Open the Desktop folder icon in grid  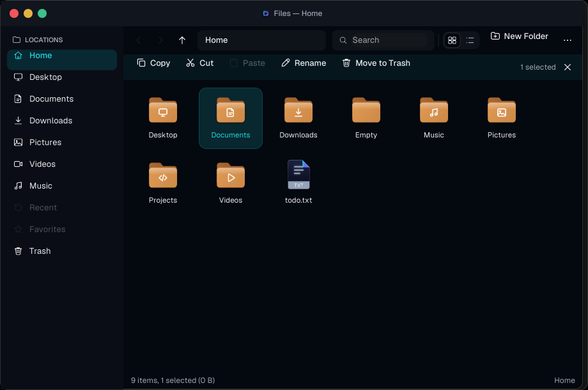click(163, 110)
